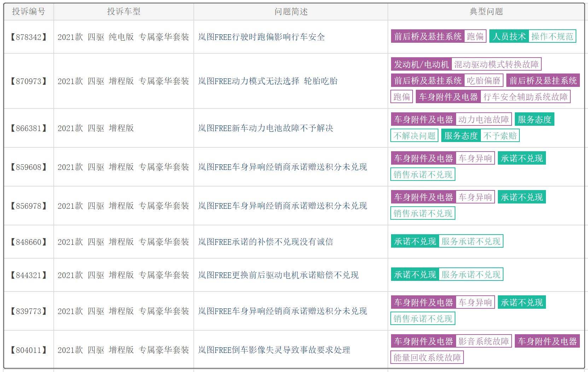Screen dimensions: 588x372
Task: Click the 车身异响 tag in row 859608
Action: tap(475, 158)
